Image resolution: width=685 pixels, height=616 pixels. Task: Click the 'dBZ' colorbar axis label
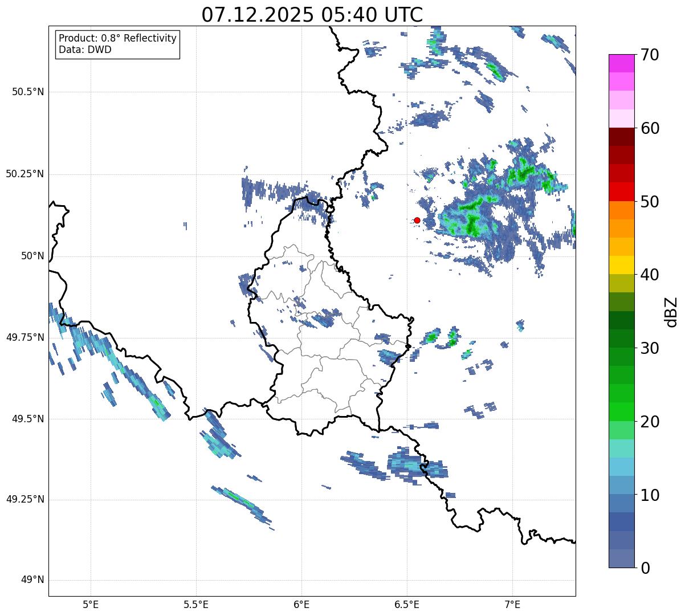coord(671,312)
